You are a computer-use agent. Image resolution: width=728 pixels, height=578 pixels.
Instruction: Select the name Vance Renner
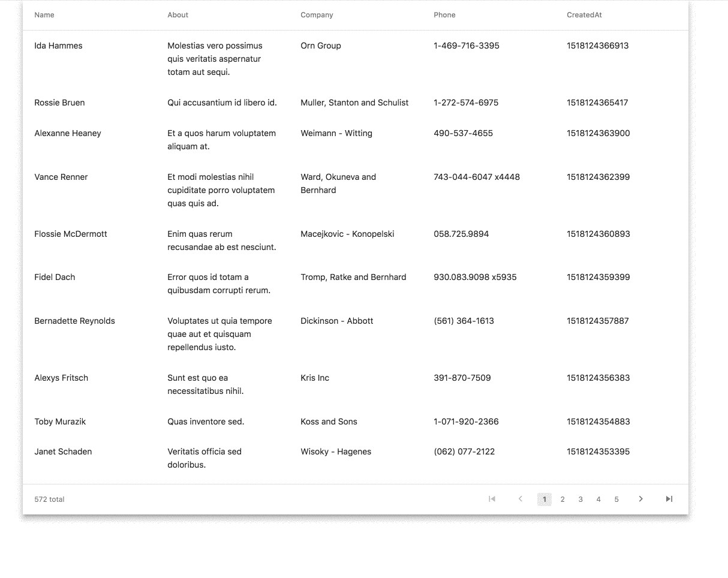[61, 177]
